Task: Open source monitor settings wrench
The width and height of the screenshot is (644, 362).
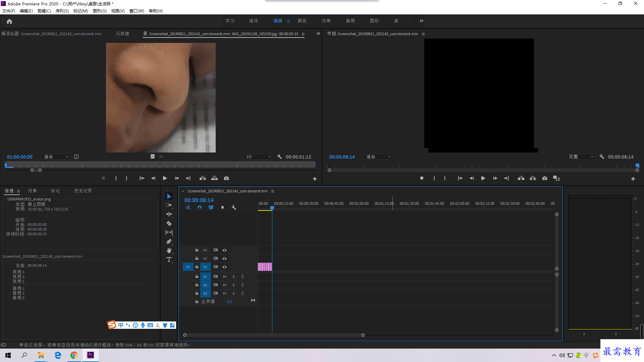Action: coord(279,157)
